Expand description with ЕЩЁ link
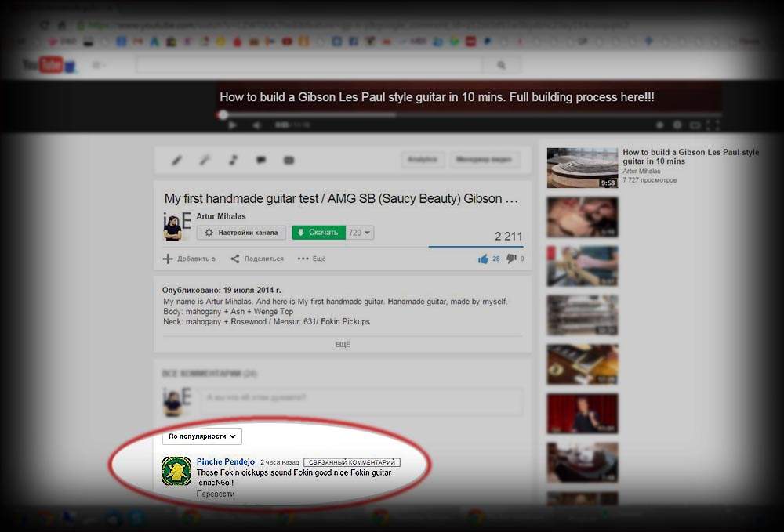The image size is (784, 532). [x=343, y=345]
